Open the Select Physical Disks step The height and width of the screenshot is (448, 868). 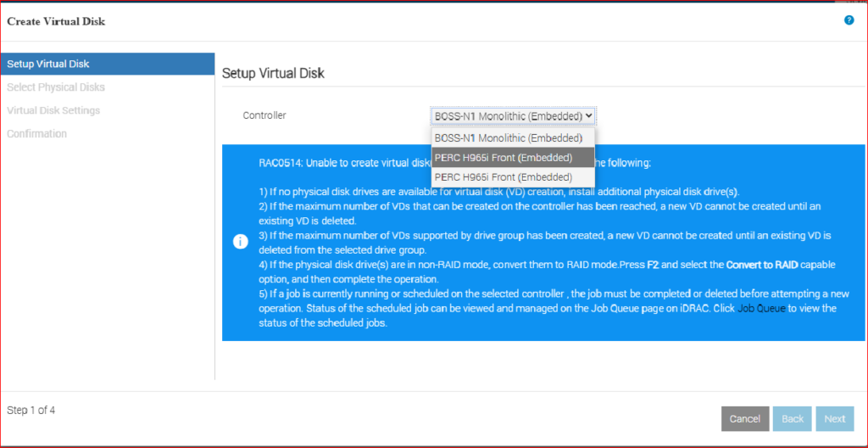pyautogui.click(x=56, y=87)
